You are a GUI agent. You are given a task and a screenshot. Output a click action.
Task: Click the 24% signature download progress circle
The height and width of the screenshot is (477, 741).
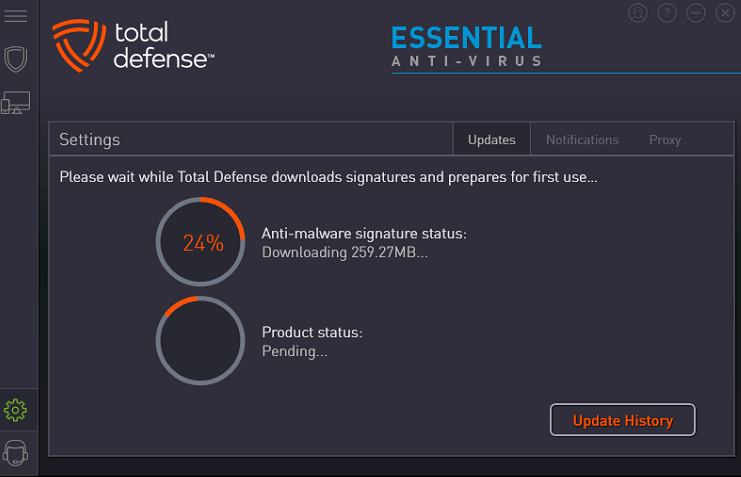point(200,242)
